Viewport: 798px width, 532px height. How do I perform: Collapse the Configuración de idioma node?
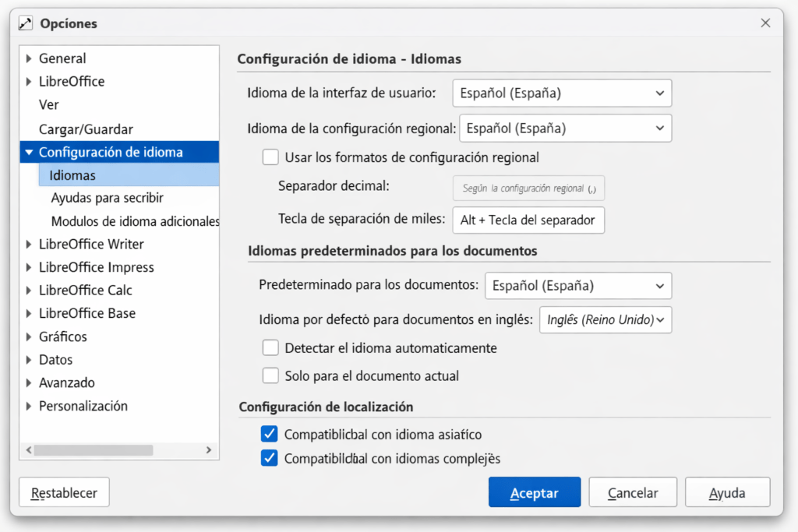[x=29, y=153]
